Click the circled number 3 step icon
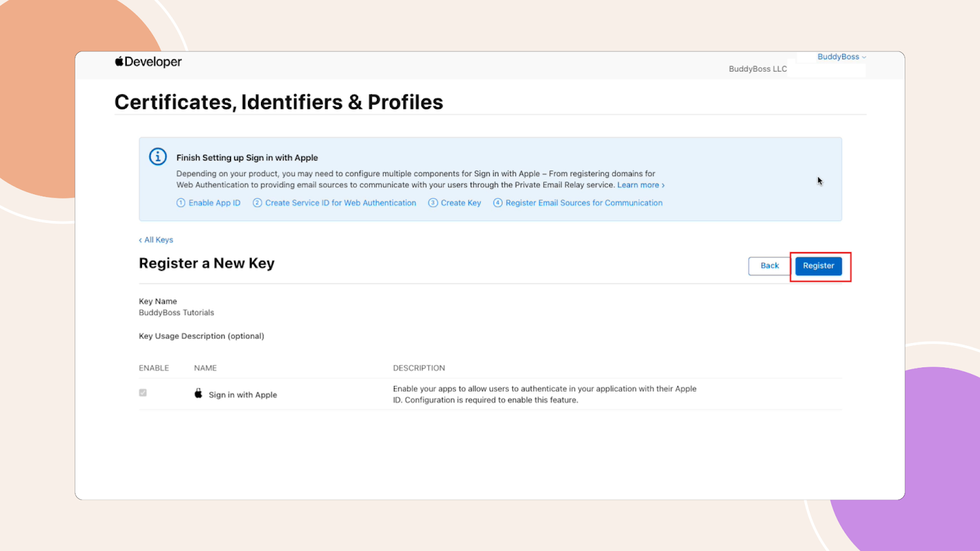 [433, 203]
